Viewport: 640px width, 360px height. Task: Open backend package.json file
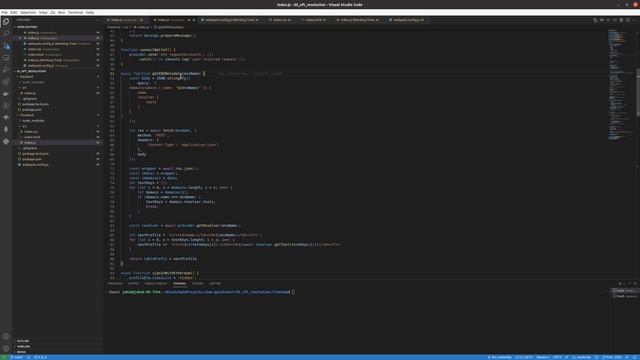(x=31, y=110)
